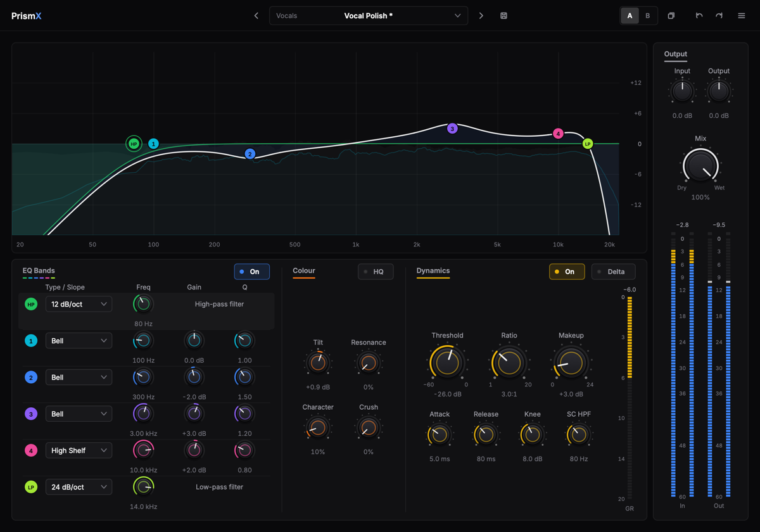Viewport: 760px width, 532px height.
Task: Click the LP band 14.0 kHz Freq knob
Action: pyautogui.click(x=143, y=487)
